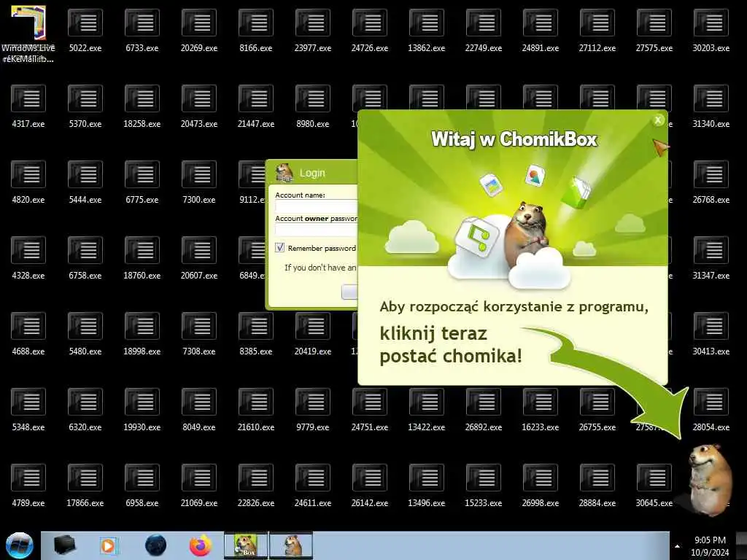The image size is (747, 560).
Task: Select the 24891.exe desktop icon
Action: [541, 31]
